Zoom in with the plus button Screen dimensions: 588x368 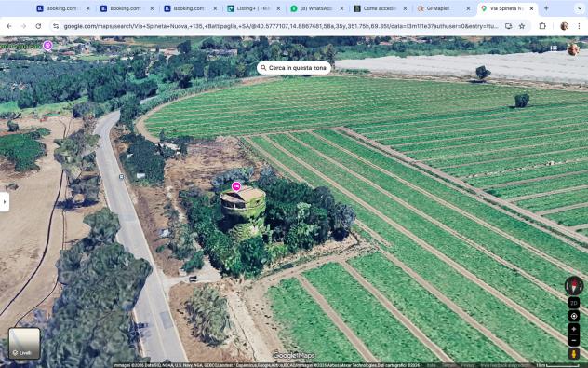(x=574, y=329)
